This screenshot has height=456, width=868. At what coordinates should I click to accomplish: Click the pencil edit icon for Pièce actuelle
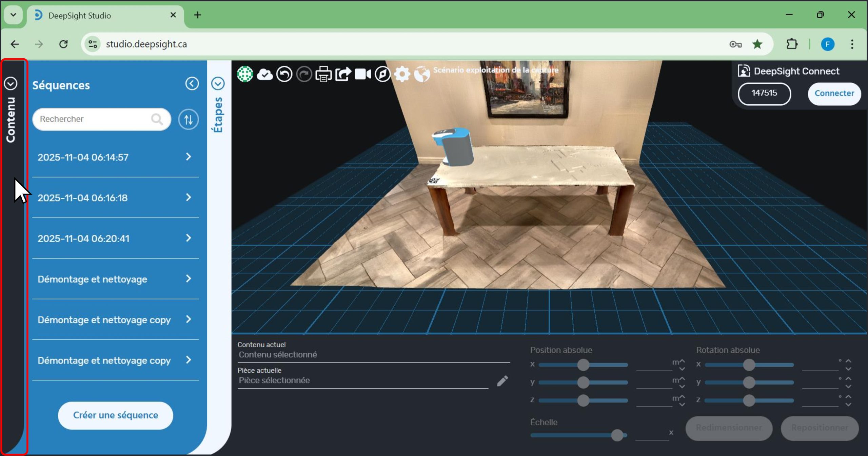click(x=502, y=381)
